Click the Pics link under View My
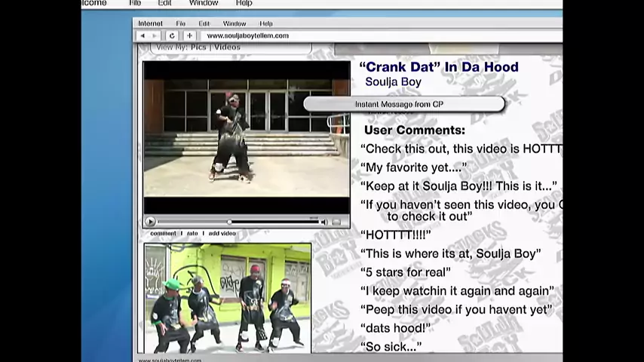The image size is (644, 362). tap(198, 47)
